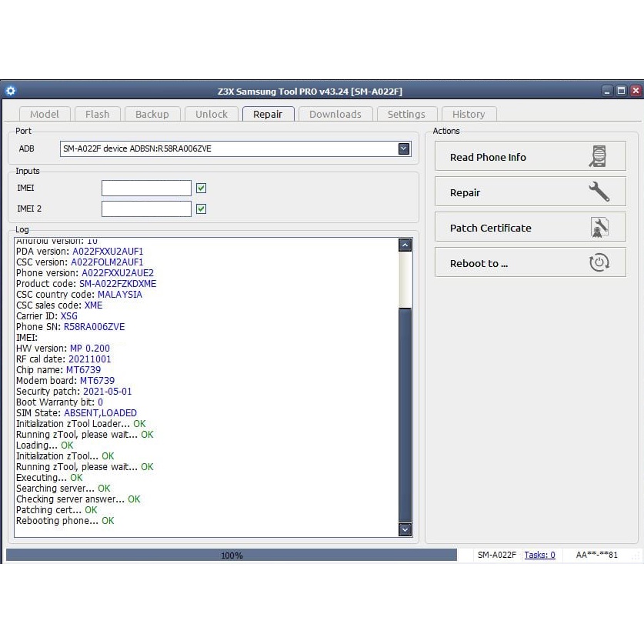This screenshot has height=644, width=644.
Task: Click the PDA version A022FXXU2AUF1 value
Action: coord(108,252)
